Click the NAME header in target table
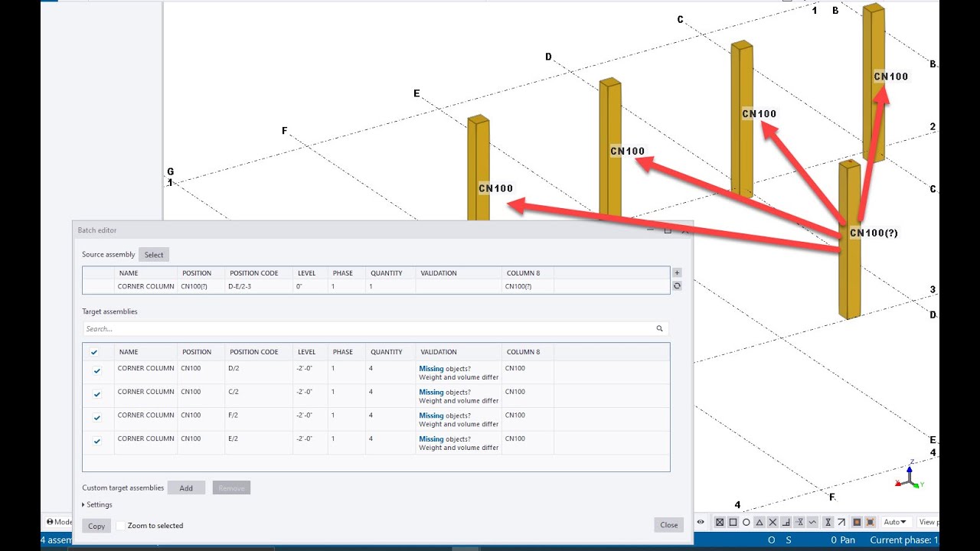Image resolution: width=980 pixels, height=551 pixels. [x=129, y=352]
